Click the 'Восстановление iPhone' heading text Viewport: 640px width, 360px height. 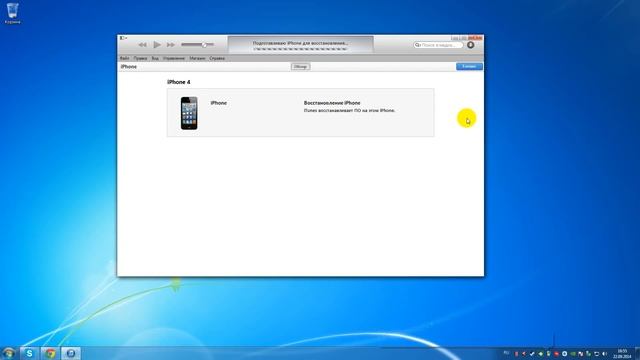(x=332, y=103)
